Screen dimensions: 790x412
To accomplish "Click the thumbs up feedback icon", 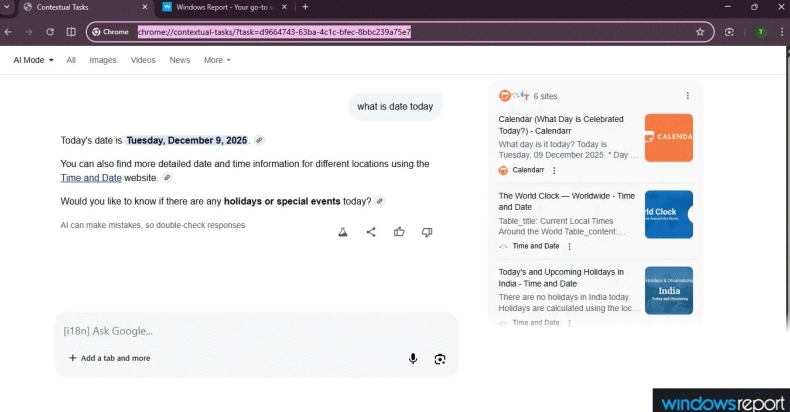I will pyautogui.click(x=399, y=232).
